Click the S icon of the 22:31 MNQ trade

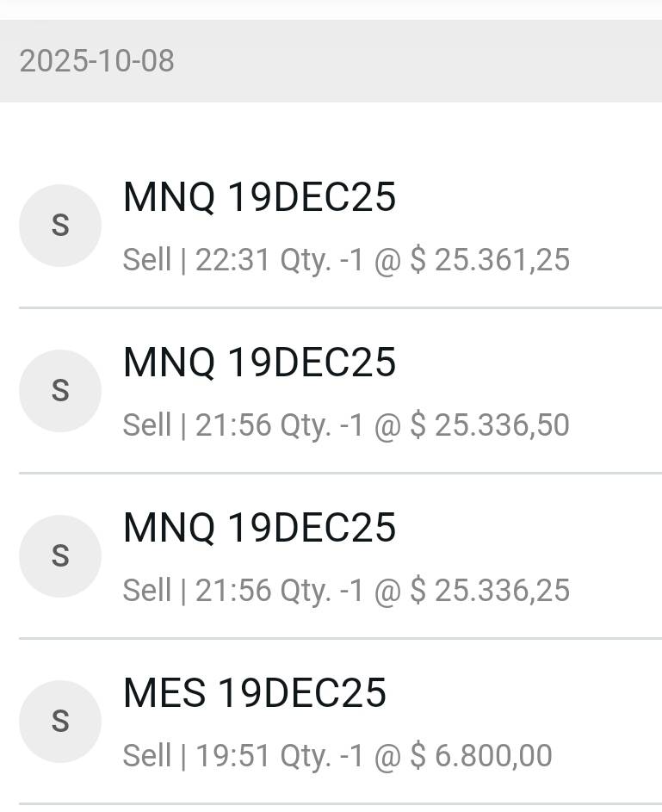coord(60,226)
